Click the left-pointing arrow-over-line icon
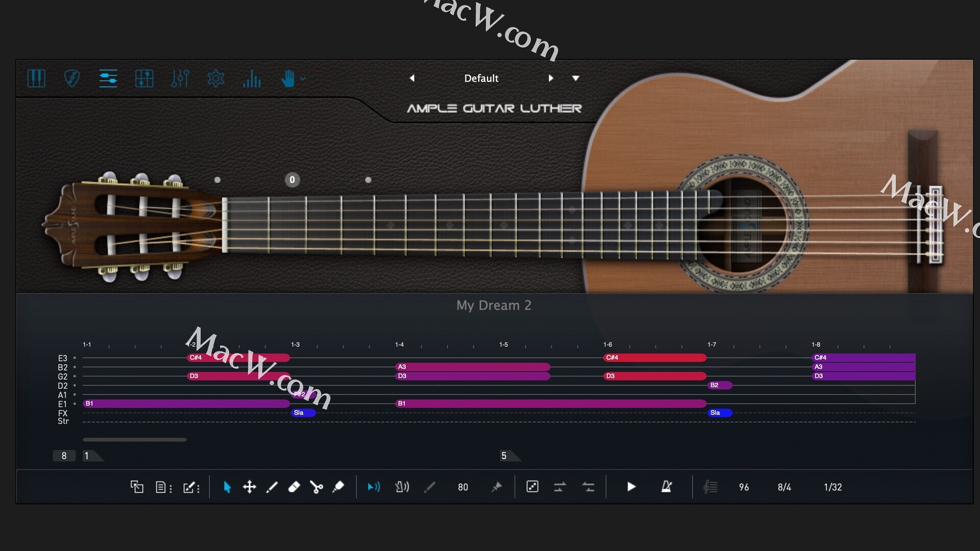This screenshot has height=551, width=980. coord(589,487)
